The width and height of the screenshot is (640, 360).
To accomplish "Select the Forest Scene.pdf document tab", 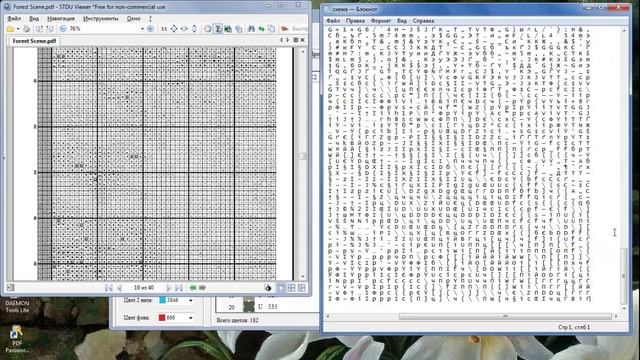I will pos(34,41).
